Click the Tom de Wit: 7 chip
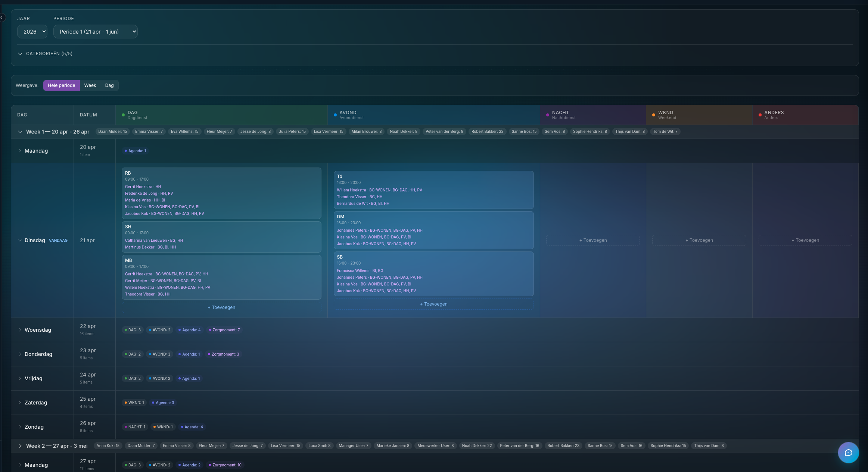The width and height of the screenshot is (868, 472). pos(665,131)
